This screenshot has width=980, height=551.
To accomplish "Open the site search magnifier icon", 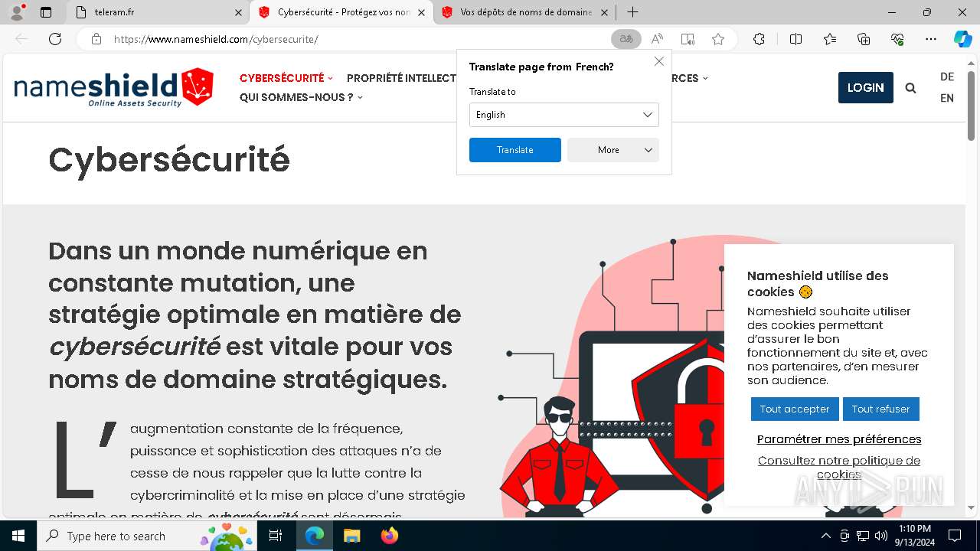I will (910, 88).
